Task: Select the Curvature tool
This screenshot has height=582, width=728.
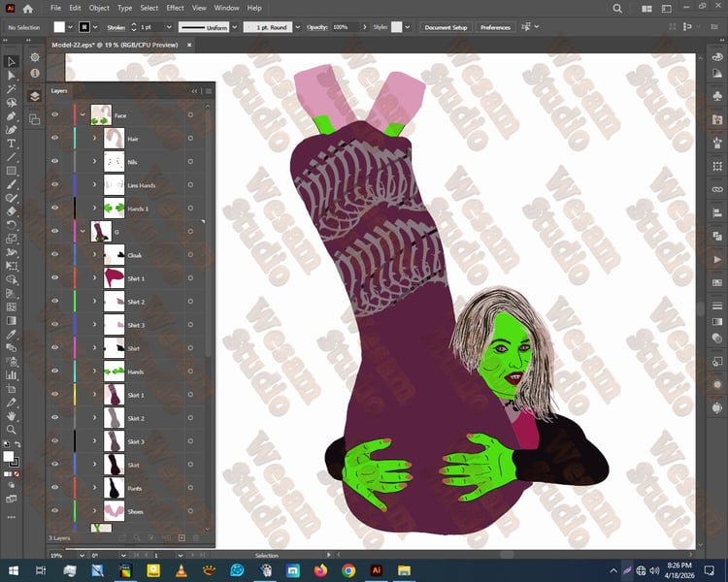Action: pyautogui.click(x=11, y=129)
